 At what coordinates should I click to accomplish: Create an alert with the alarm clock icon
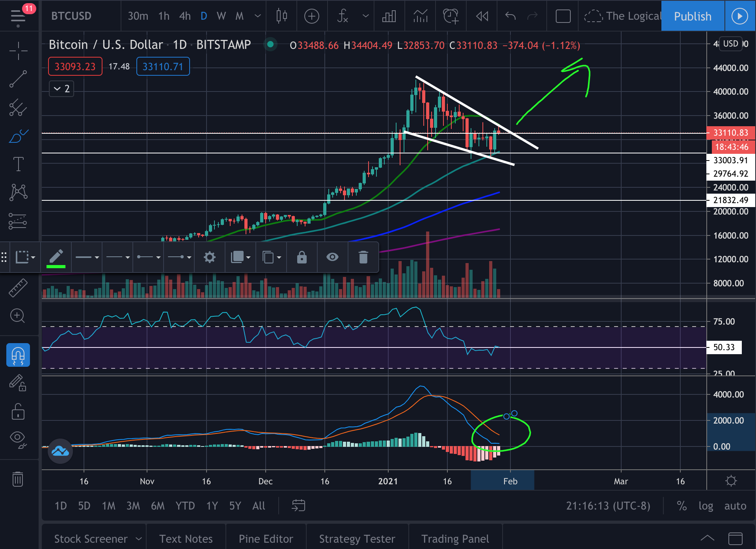coord(451,16)
